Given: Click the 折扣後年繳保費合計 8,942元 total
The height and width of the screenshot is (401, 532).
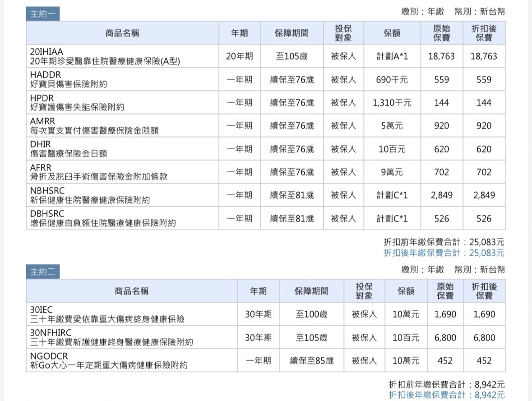Looking at the screenshot, I should (x=447, y=395).
